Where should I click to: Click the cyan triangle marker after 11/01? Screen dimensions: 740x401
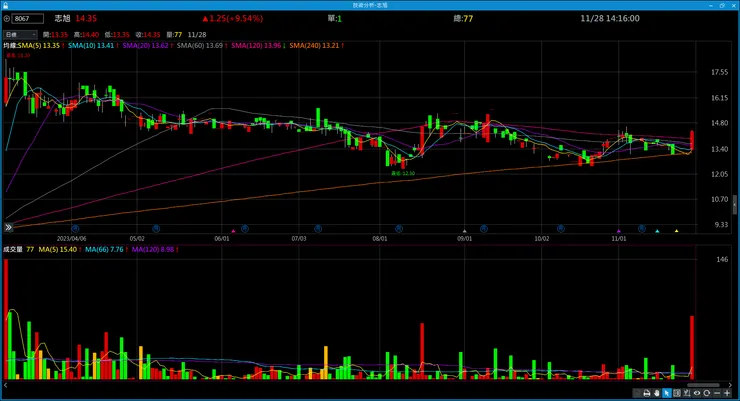pyautogui.click(x=657, y=231)
